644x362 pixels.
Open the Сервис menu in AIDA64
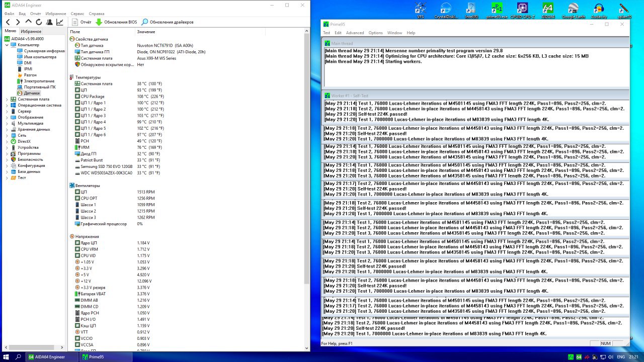click(77, 14)
